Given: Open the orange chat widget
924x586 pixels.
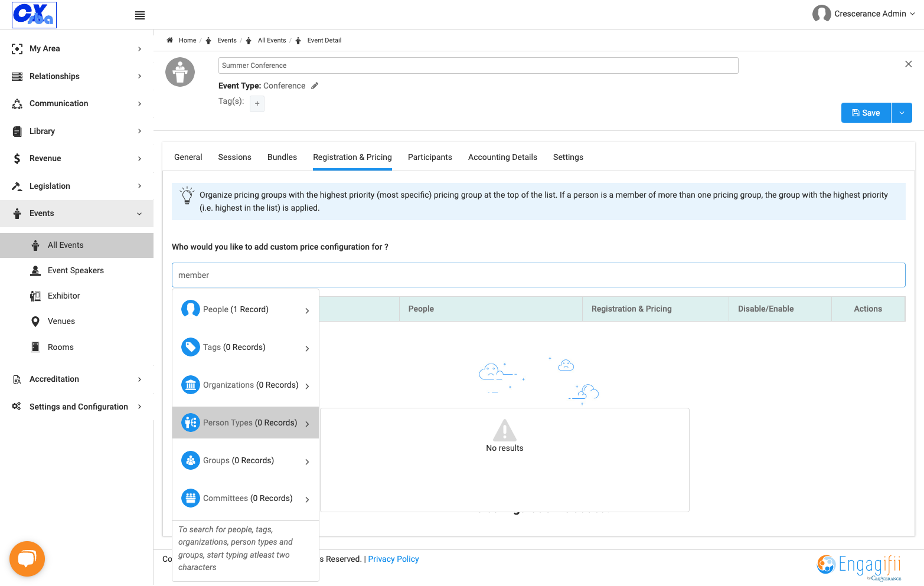Looking at the screenshot, I should 27,558.
